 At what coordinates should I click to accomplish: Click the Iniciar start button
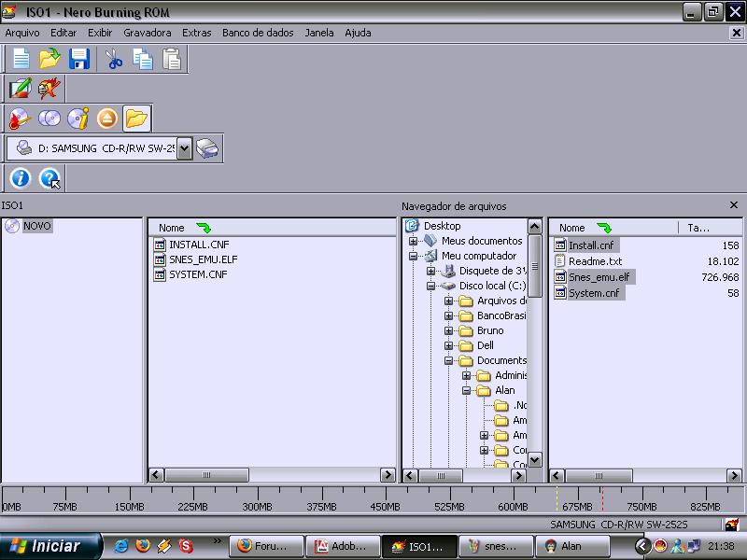(x=50, y=546)
